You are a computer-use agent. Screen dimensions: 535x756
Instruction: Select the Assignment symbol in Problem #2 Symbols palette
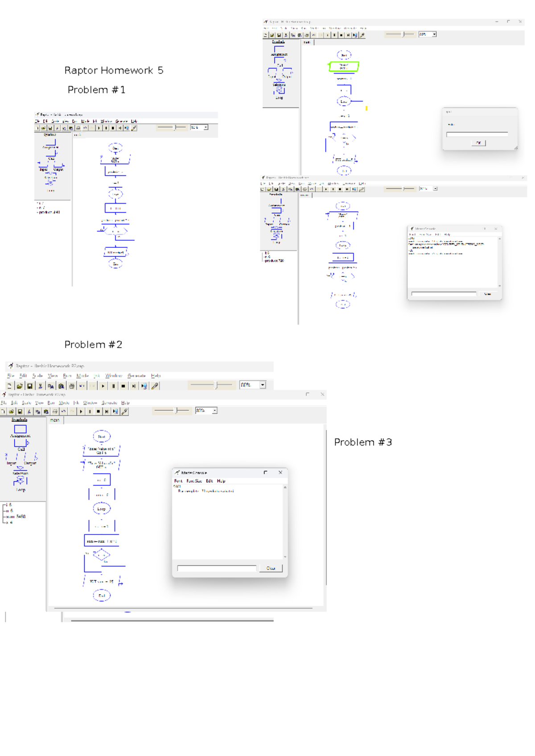pyautogui.click(x=20, y=429)
